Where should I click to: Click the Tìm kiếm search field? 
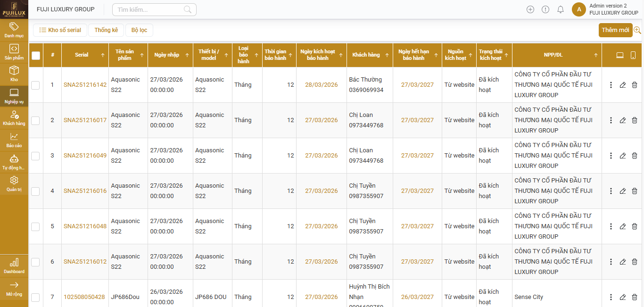pyautogui.click(x=149, y=9)
